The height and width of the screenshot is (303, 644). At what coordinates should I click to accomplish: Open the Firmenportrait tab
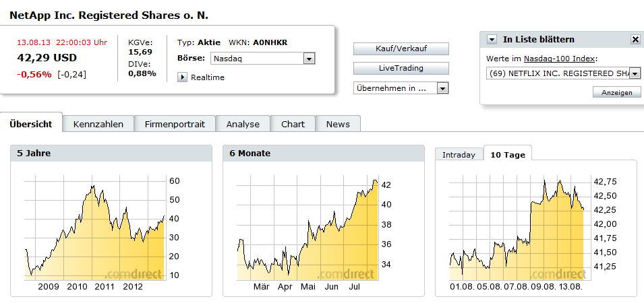(175, 124)
